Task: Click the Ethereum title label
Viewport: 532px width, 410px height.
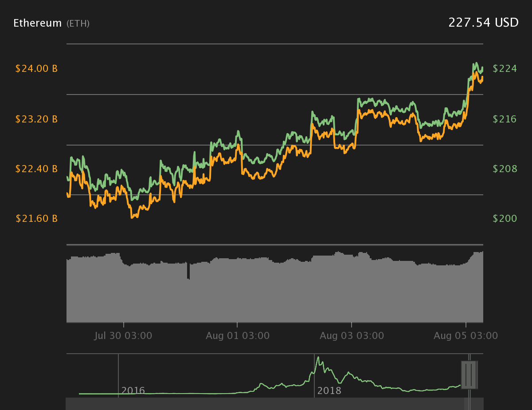Action: 38,23
